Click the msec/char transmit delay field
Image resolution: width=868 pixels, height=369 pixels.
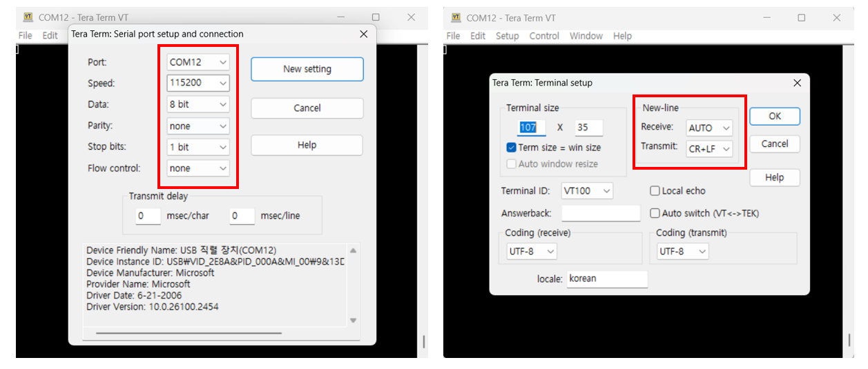[148, 216]
